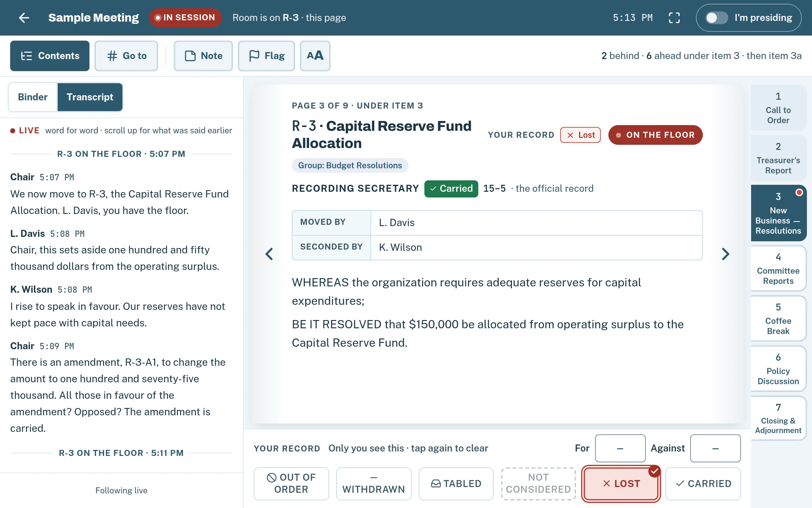
Task: Open the Go to dialog
Action: click(x=126, y=56)
